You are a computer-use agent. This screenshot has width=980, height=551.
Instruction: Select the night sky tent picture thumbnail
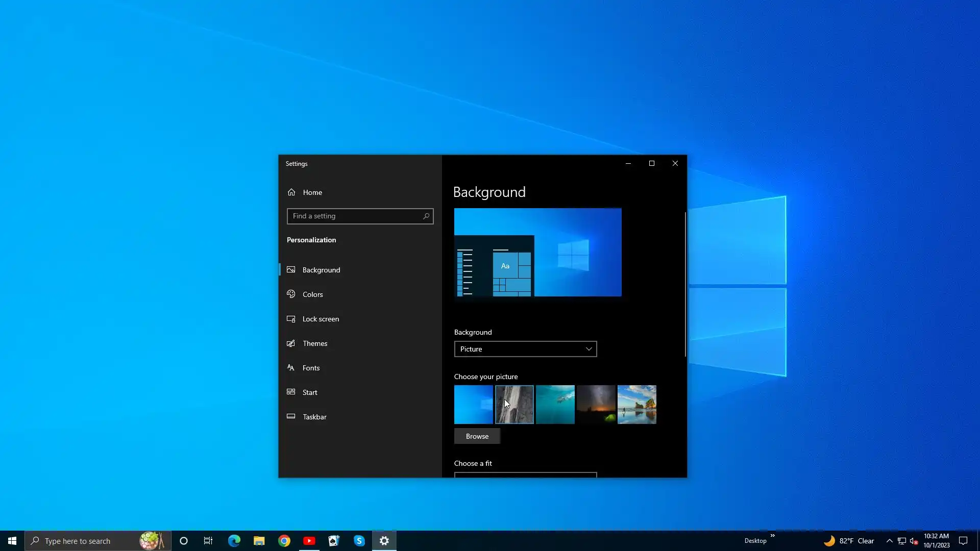596,405
